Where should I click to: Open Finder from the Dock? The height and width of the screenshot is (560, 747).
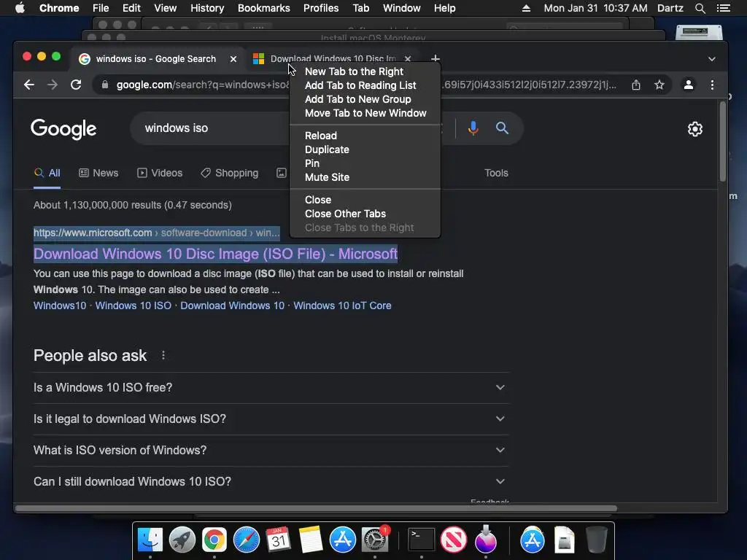pyautogui.click(x=150, y=540)
